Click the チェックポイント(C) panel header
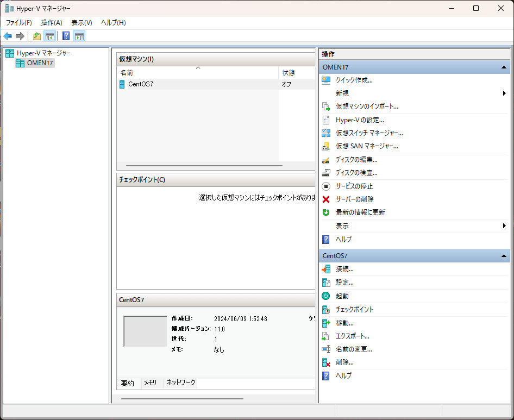The height and width of the screenshot is (420, 514). 216,180
